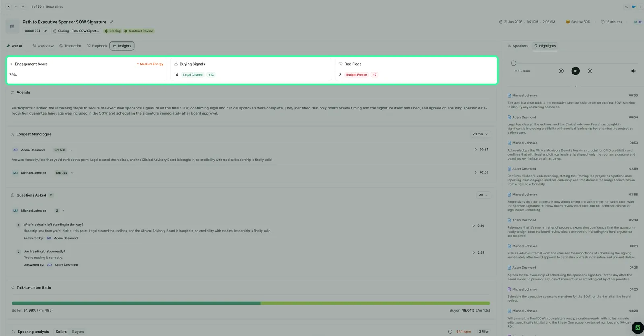Mute the audio with the speaker icon
Image resolution: width=644 pixels, height=336 pixels.
[x=634, y=71]
